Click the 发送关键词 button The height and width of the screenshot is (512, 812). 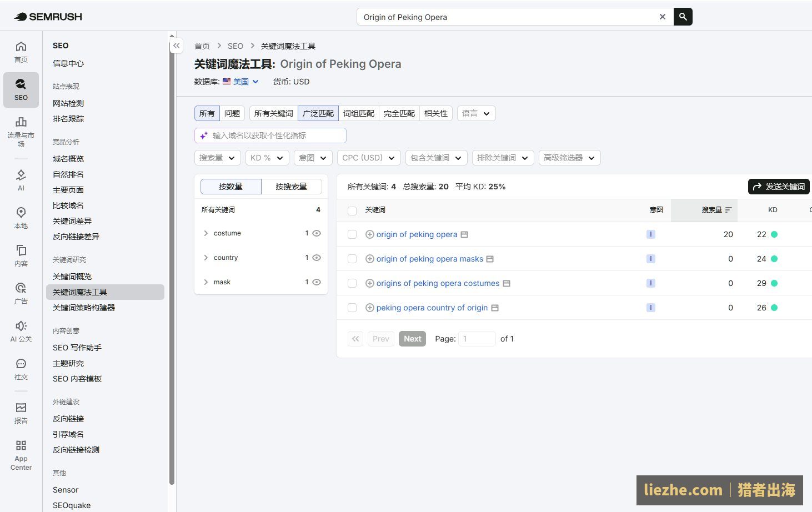tap(779, 187)
